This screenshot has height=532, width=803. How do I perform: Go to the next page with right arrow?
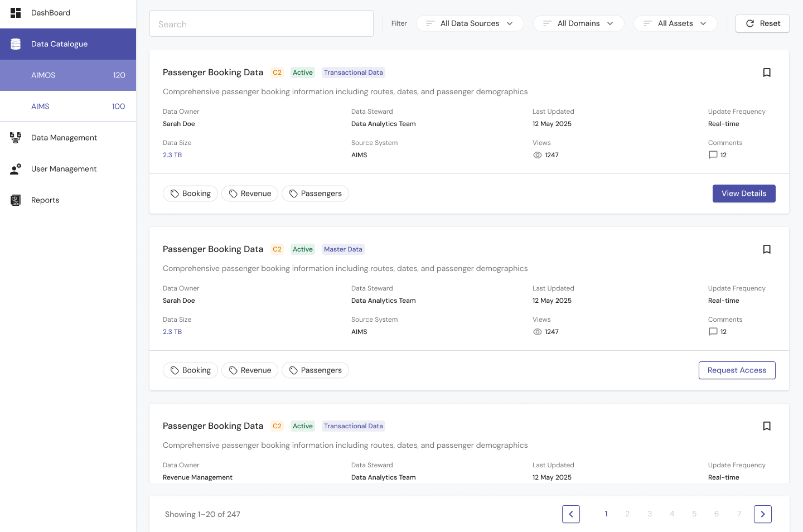762,514
